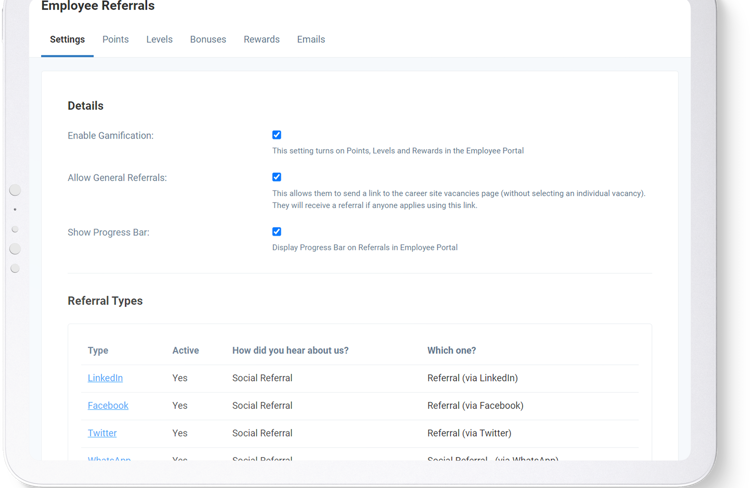
Task: Click the Twitter referral type link
Action: pyautogui.click(x=102, y=434)
